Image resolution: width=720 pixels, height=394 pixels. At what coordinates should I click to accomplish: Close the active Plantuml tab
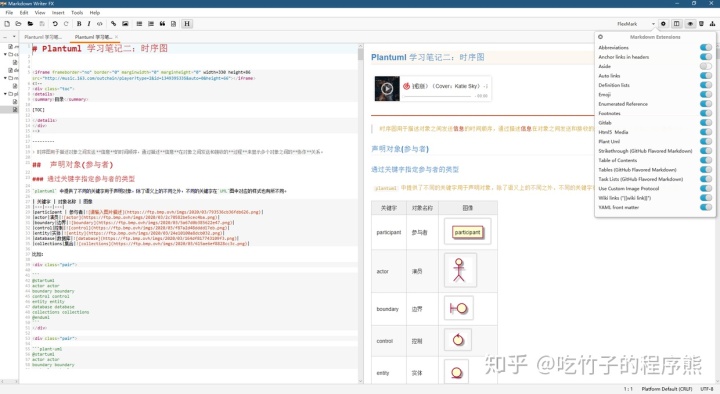pyautogui.click(x=116, y=37)
